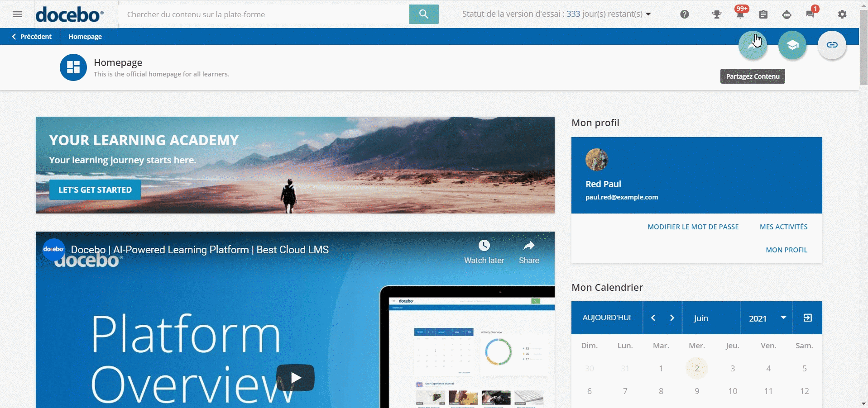Open the Juin month selector
Screen dimensions: 868x408
[x=711, y=318]
